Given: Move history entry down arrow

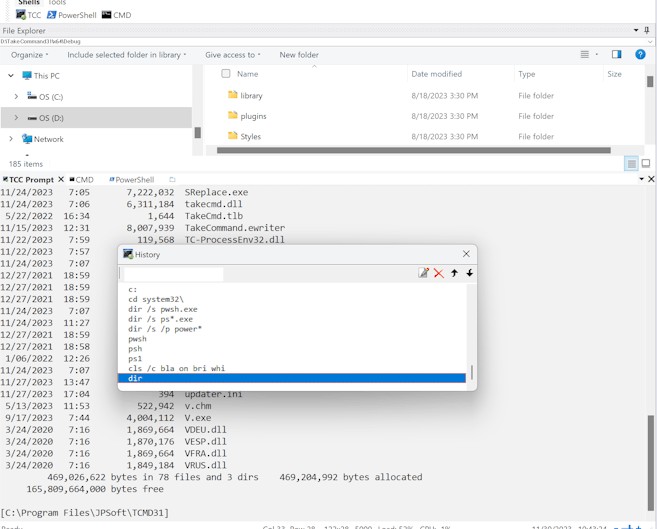Looking at the screenshot, I should tap(469, 273).
